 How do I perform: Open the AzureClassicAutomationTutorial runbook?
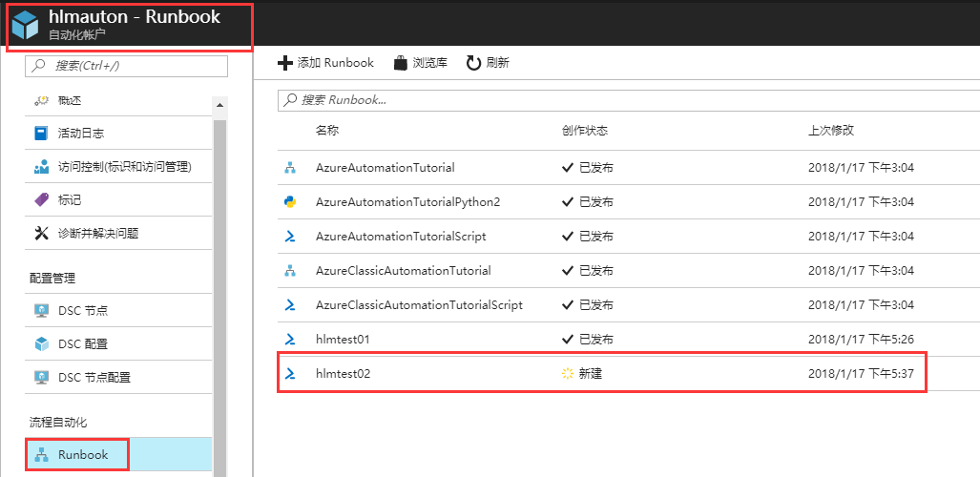403,271
